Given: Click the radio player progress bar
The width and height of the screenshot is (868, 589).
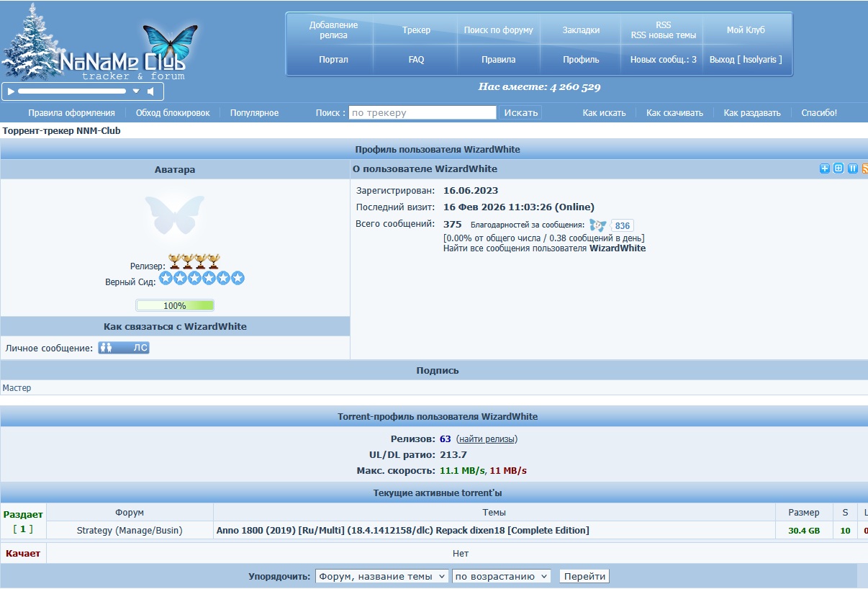Looking at the screenshot, I should (x=72, y=91).
